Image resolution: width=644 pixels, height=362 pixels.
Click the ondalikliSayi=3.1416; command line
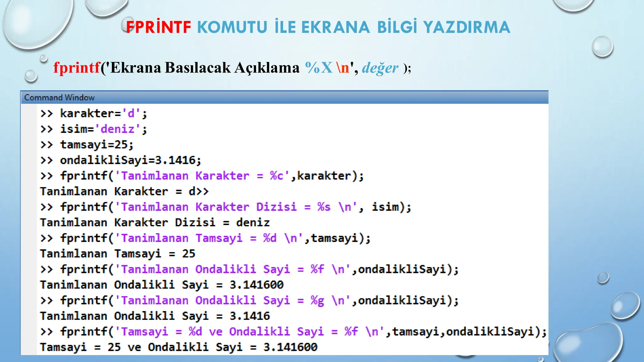pos(130,160)
